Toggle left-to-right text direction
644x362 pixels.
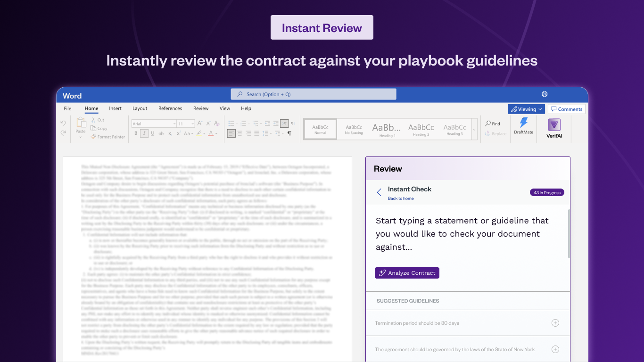coord(284,123)
